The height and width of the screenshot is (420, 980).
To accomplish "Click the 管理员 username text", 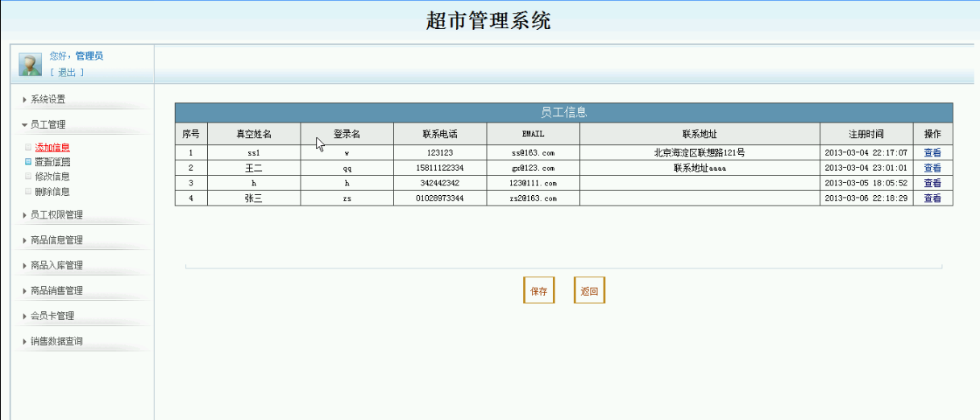I will coord(89,56).
